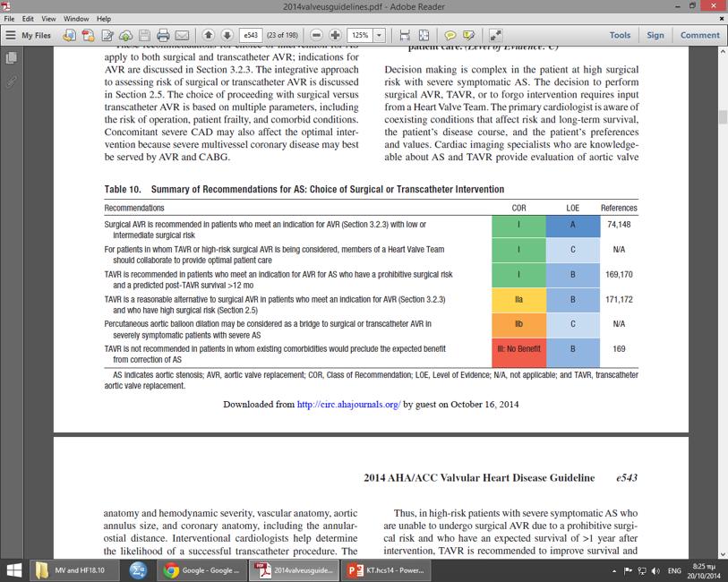Open the circ.ahajournals.org link
Image resolution: width=728 pixels, height=582 pixels.
(348, 404)
